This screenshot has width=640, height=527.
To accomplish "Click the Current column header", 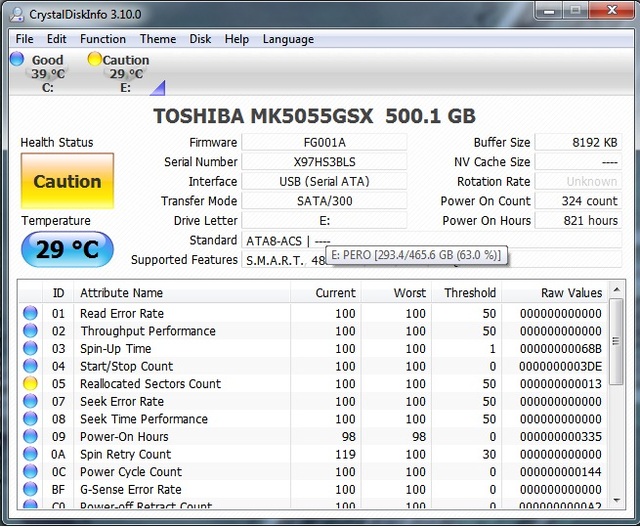I will pyautogui.click(x=325, y=293).
